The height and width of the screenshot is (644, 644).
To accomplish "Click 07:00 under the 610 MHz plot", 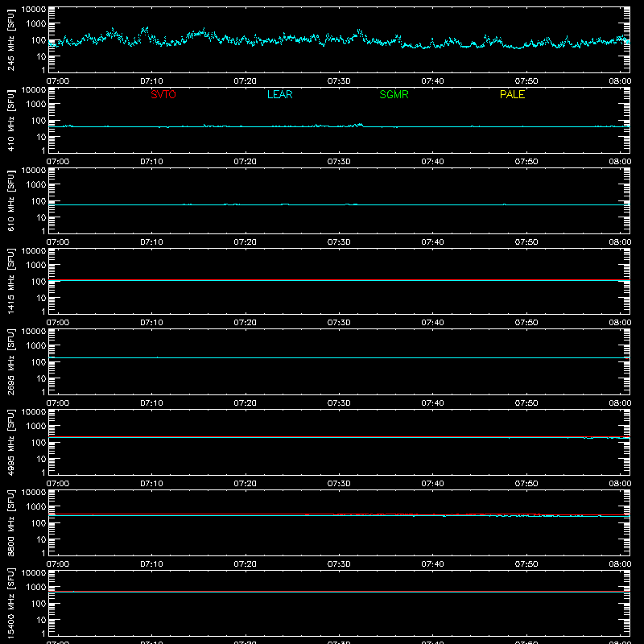I will pyautogui.click(x=58, y=242).
